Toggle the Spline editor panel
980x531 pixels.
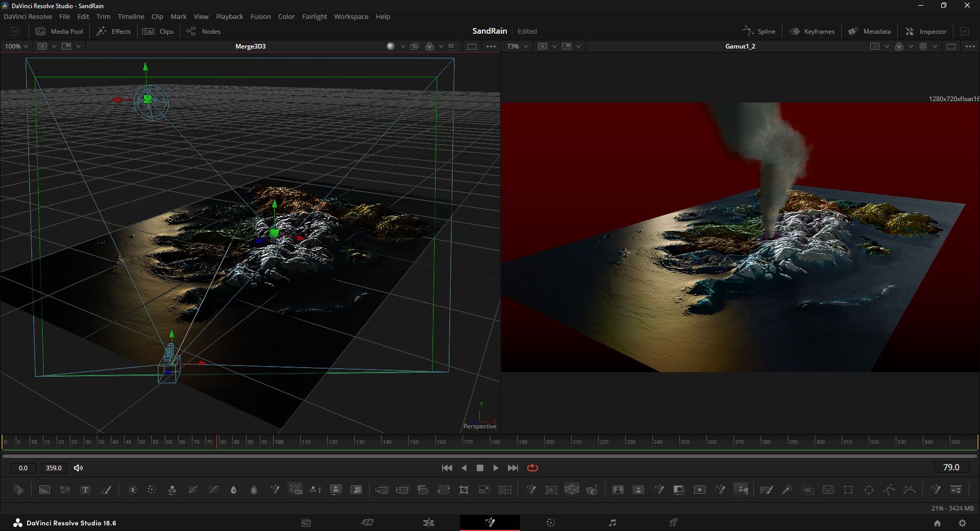[758, 31]
